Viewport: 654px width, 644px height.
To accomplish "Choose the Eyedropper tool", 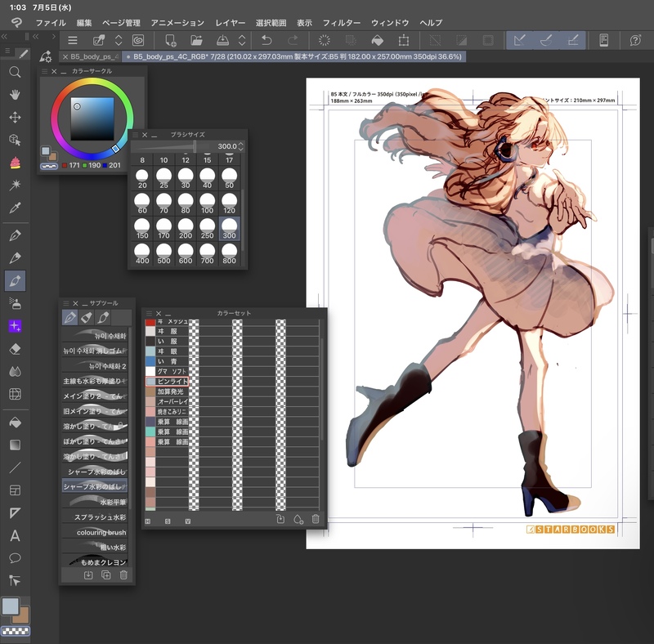I will 15,208.
